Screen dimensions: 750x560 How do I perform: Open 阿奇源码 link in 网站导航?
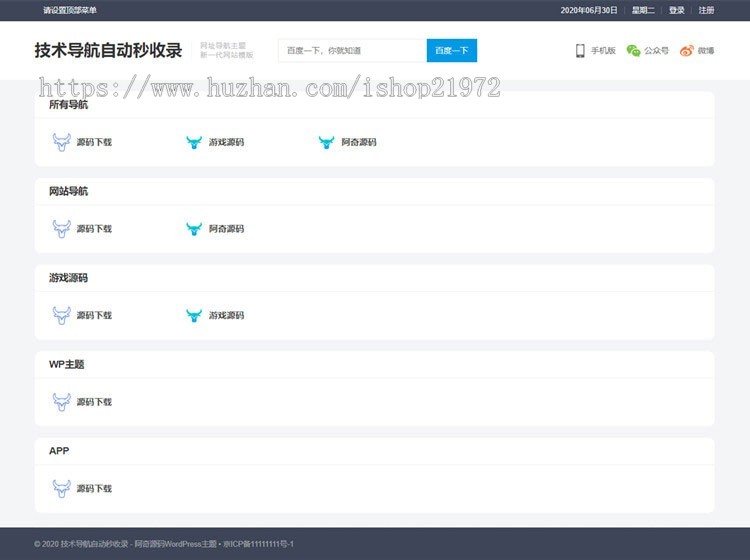pyautogui.click(x=226, y=229)
